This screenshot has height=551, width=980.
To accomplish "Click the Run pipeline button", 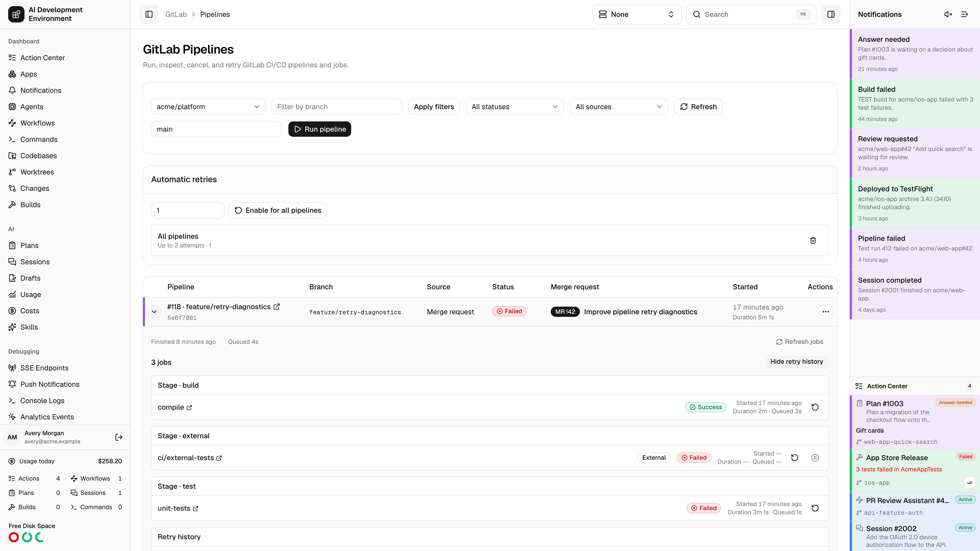I will tap(320, 129).
